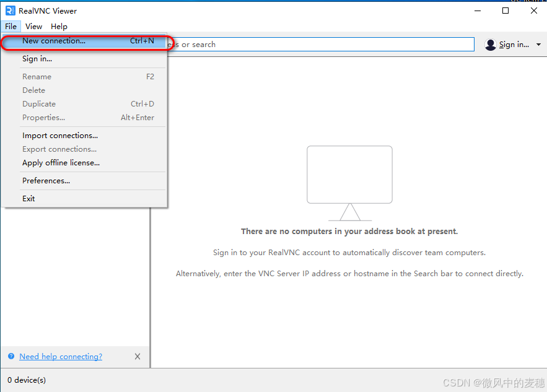The width and height of the screenshot is (547, 392).
Task: Open Need help connecting? link
Action: pos(61,357)
